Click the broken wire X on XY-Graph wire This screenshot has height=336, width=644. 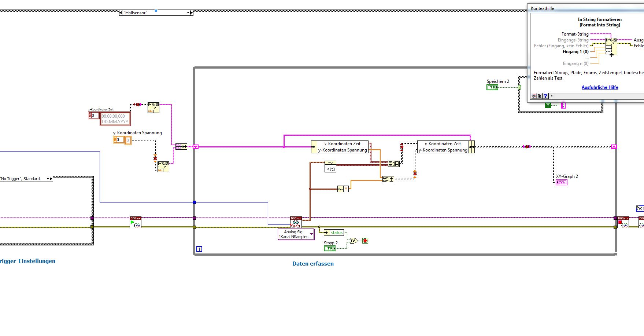click(x=527, y=147)
